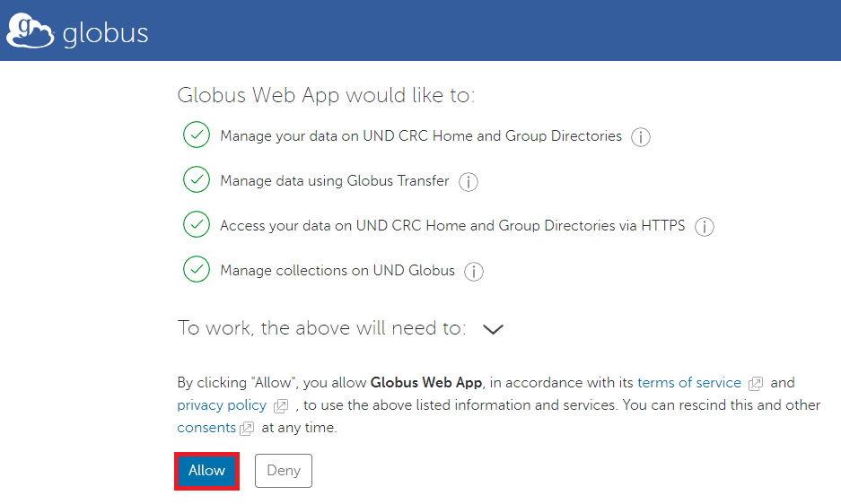Screen dimensions: 841x504
Task: Click green check for HTTPS access permission
Action: tap(197, 225)
